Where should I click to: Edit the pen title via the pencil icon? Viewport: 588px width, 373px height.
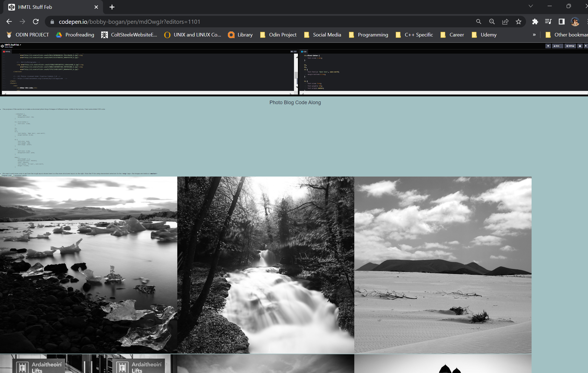coord(20,45)
